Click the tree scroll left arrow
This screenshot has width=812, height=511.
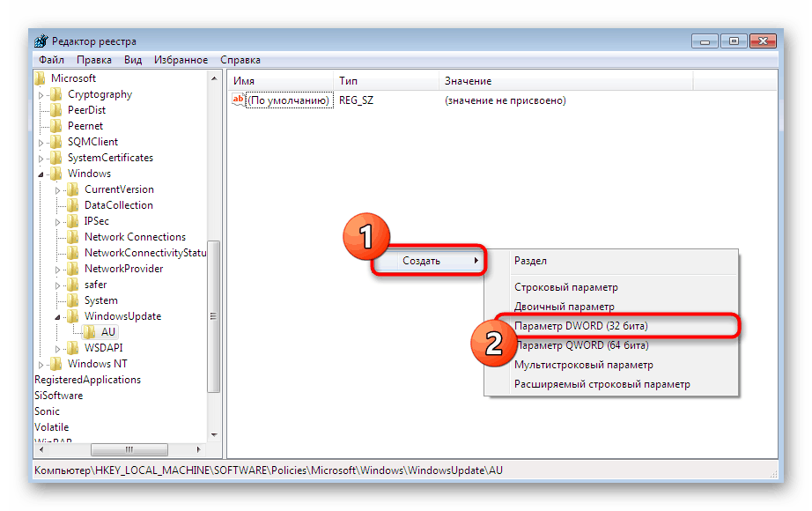(x=41, y=450)
